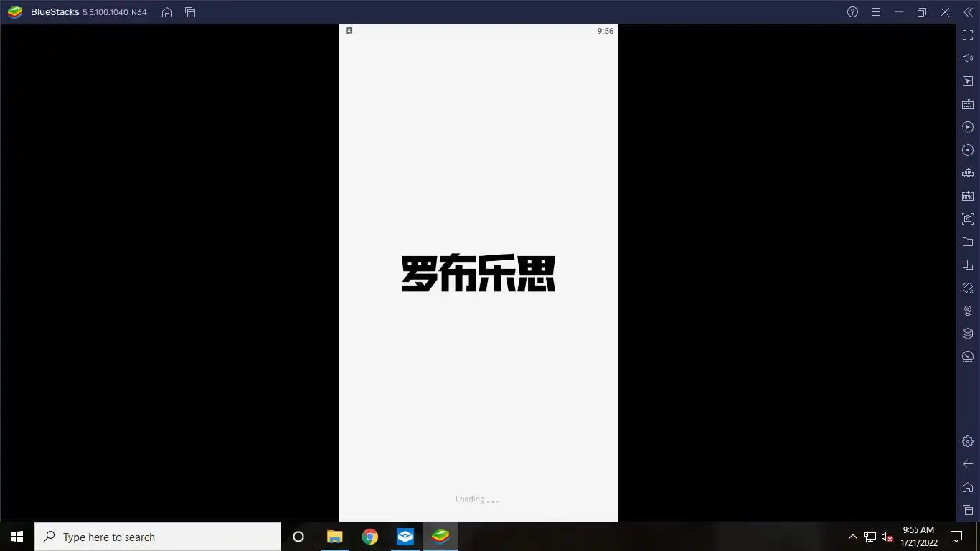Click the multi-window overlapping rectangles icon
This screenshot has height=551, width=980.
click(968, 265)
